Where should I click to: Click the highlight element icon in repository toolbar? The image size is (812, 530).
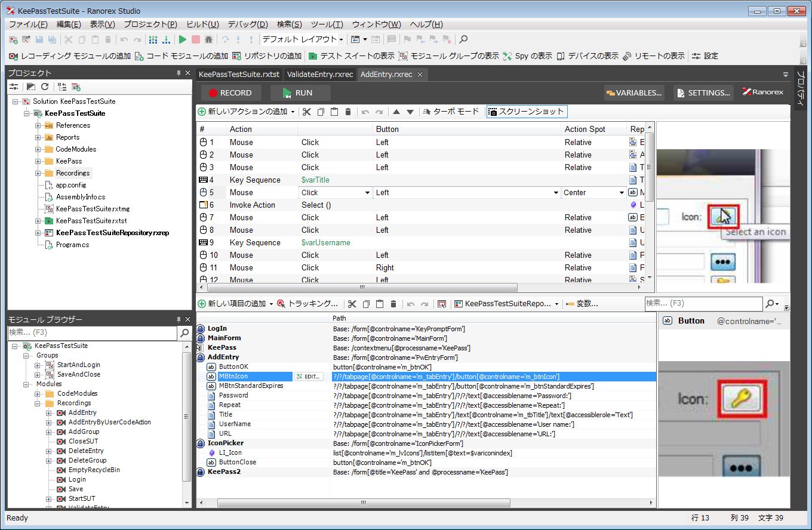441,304
